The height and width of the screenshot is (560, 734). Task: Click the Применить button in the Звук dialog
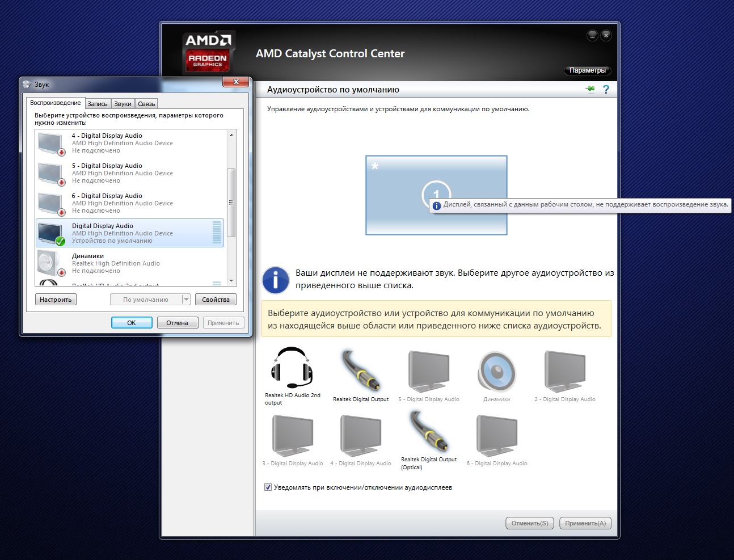pos(223,323)
